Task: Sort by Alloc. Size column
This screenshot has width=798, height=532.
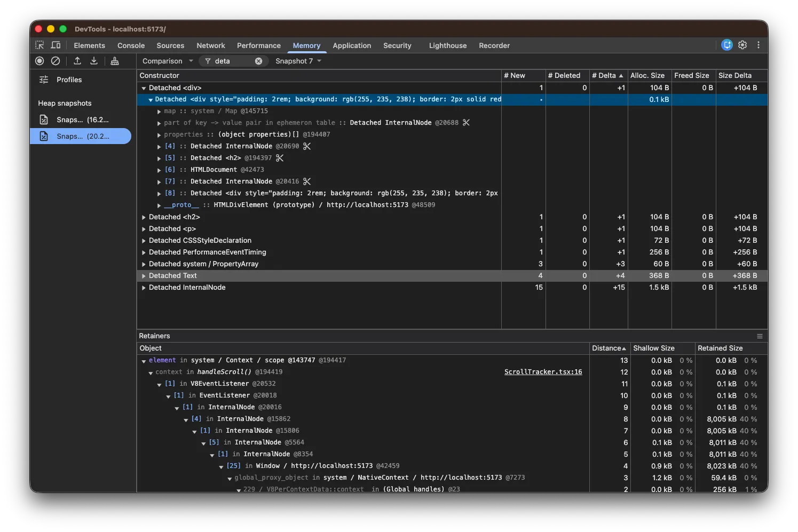Action: pyautogui.click(x=650, y=76)
